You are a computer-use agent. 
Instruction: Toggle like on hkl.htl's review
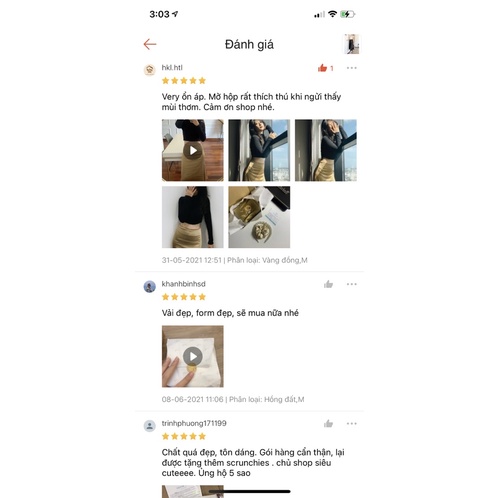click(x=322, y=68)
